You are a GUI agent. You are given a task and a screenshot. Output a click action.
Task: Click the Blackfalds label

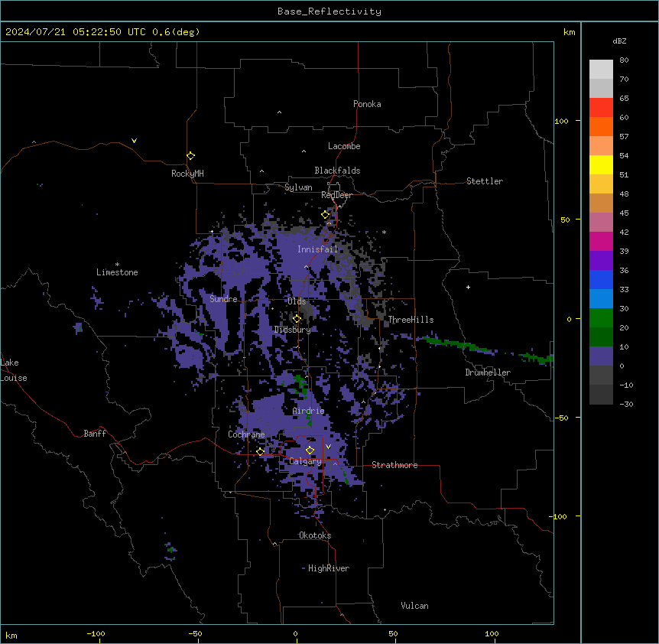coord(337,171)
